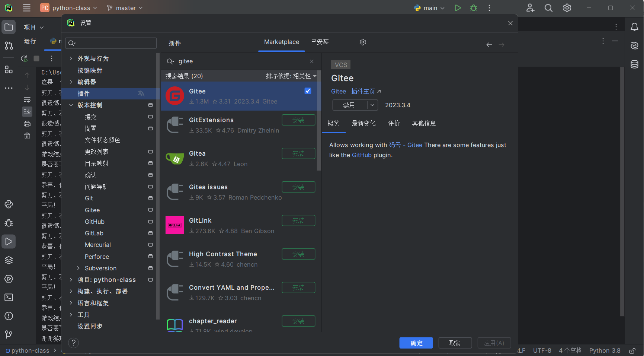Open the Commit tool window

[x=9, y=45]
